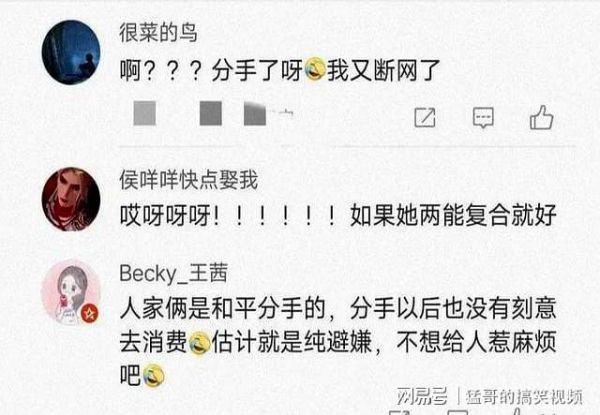Select the comment text 我又断网了
This screenshot has height=415, width=600.
pyautogui.click(x=383, y=70)
